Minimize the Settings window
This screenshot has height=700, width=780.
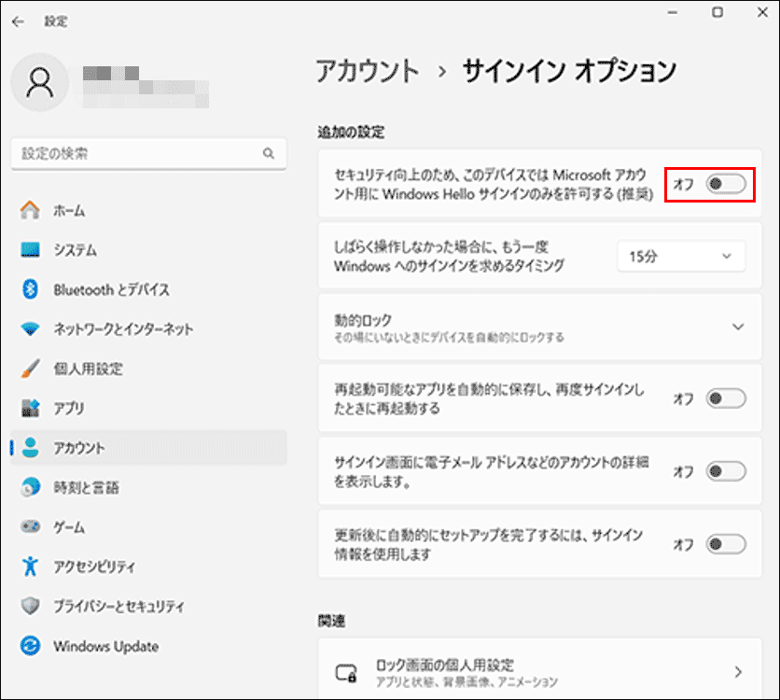673,12
